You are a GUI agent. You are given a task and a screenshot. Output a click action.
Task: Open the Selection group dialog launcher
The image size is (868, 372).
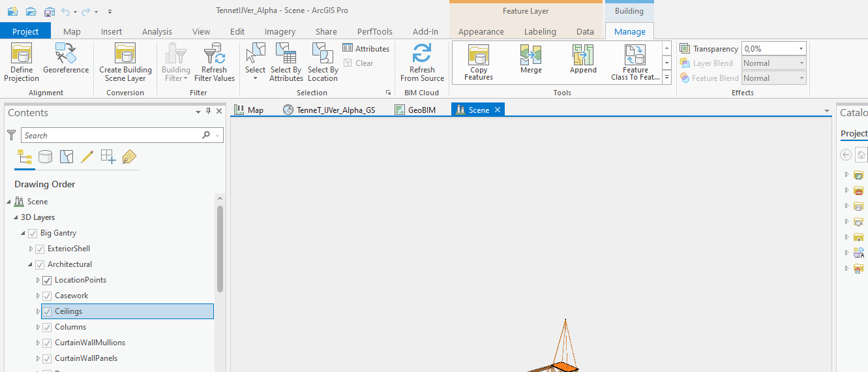tap(388, 93)
